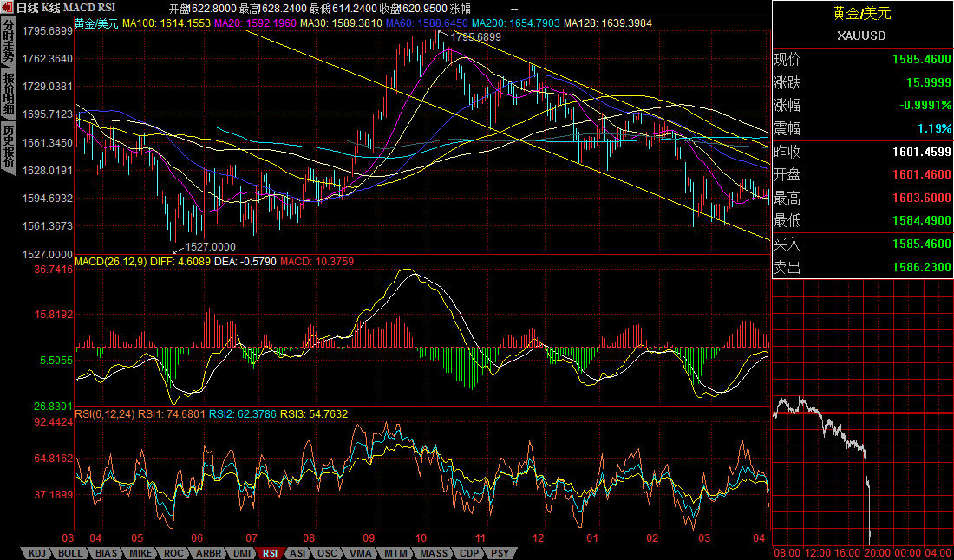The height and width of the screenshot is (560, 954).
Task: Switch to the MTM indicator tab
Action: tap(395, 553)
